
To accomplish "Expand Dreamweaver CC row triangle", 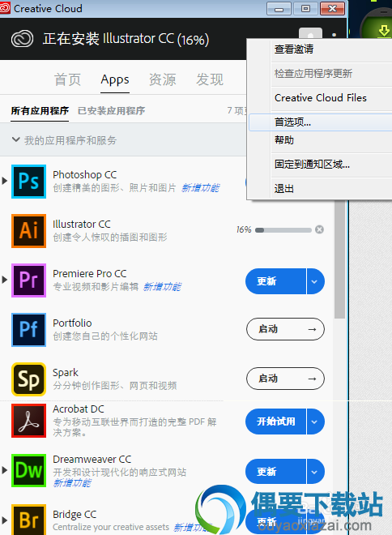I will click(x=4, y=470).
